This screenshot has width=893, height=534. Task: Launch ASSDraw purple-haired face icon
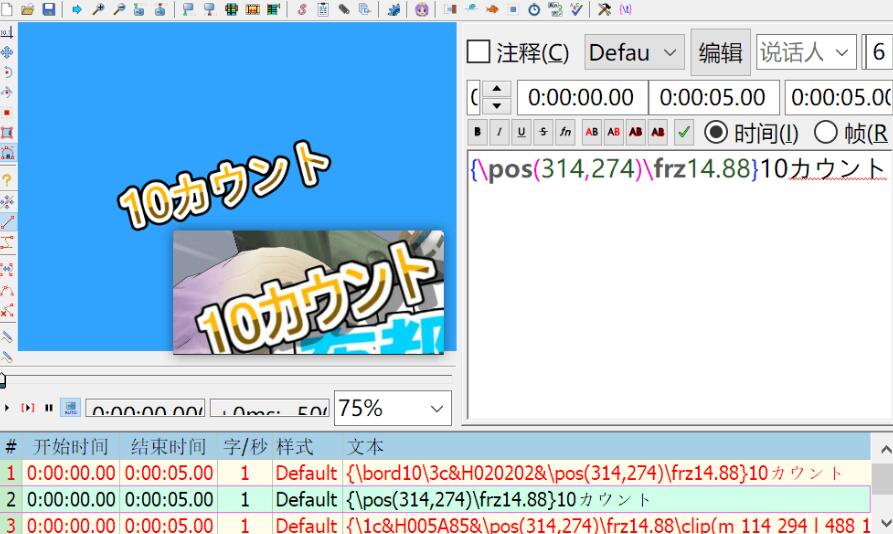421,9
